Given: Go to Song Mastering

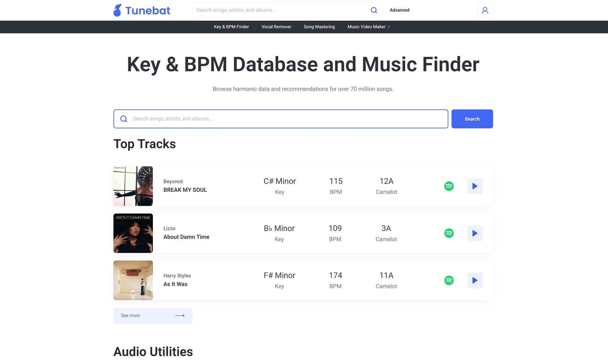Looking at the screenshot, I should click(x=319, y=27).
